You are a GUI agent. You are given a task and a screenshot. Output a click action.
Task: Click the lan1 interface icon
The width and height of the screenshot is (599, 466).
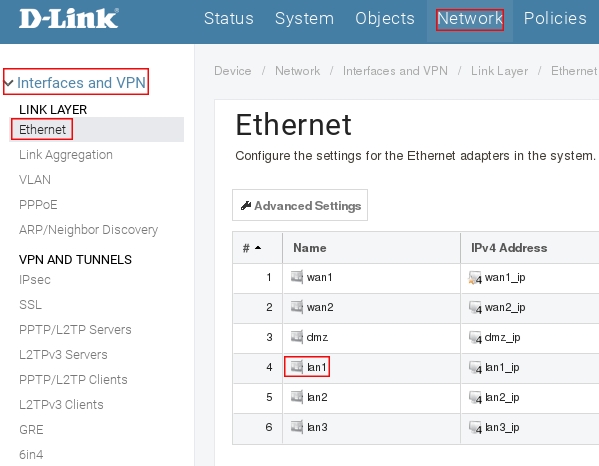tap(297, 367)
